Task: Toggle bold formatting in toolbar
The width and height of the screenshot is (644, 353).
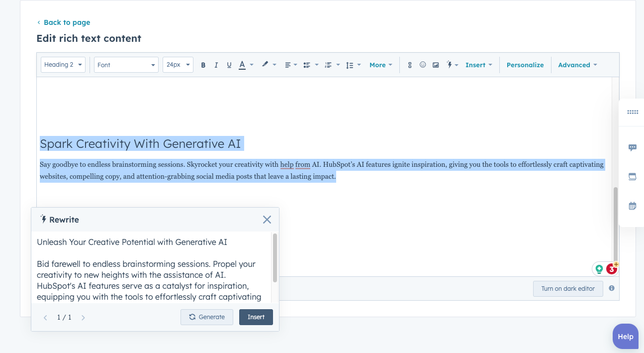Action: [x=203, y=65]
